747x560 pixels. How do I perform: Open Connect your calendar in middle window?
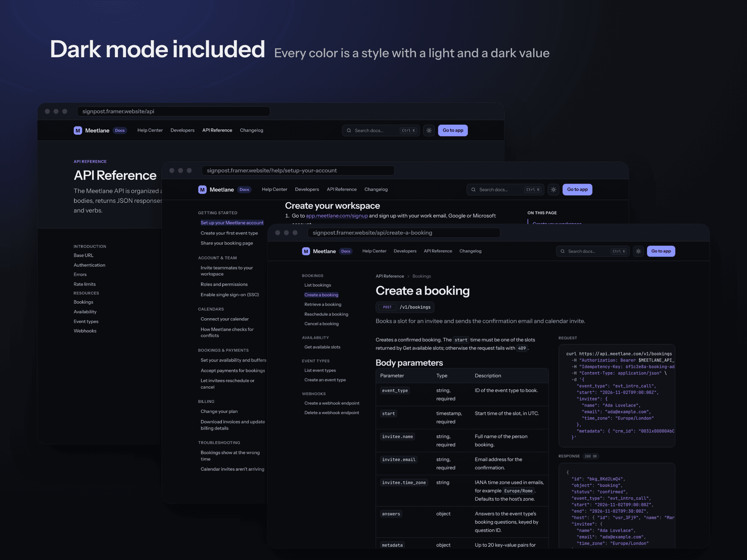point(224,319)
